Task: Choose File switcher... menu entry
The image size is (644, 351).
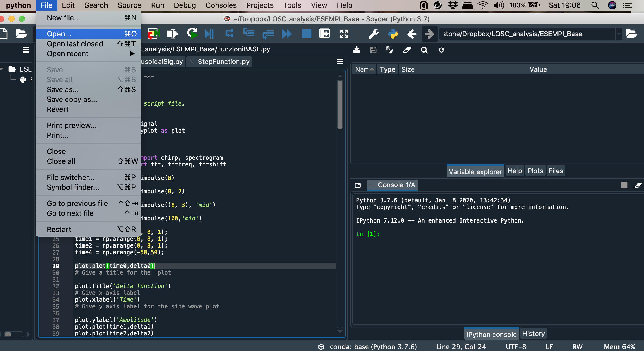Action: pyautogui.click(x=89, y=177)
